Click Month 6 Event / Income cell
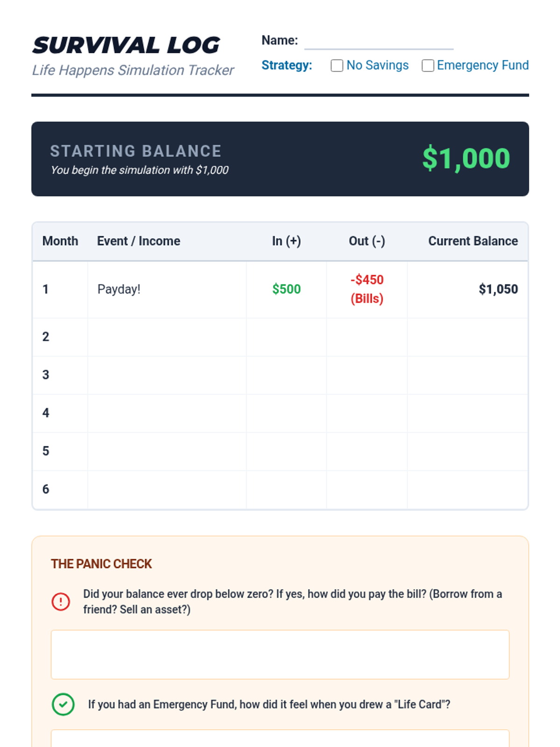Screen dimensions: 560x747 pos(167,489)
